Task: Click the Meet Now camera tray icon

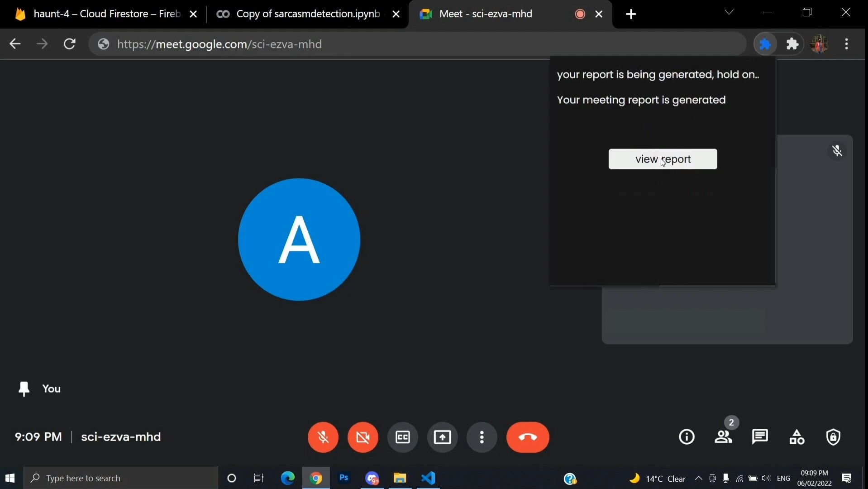Action: pyautogui.click(x=712, y=478)
